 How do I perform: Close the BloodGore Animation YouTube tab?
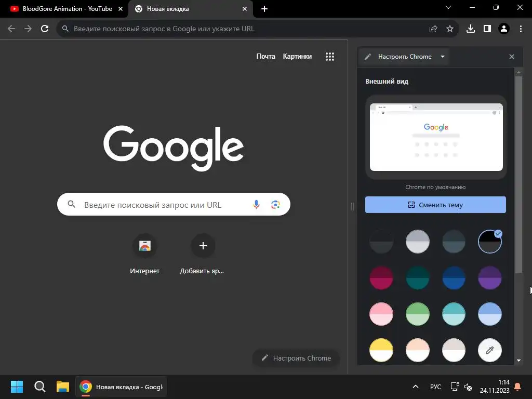point(121,9)
